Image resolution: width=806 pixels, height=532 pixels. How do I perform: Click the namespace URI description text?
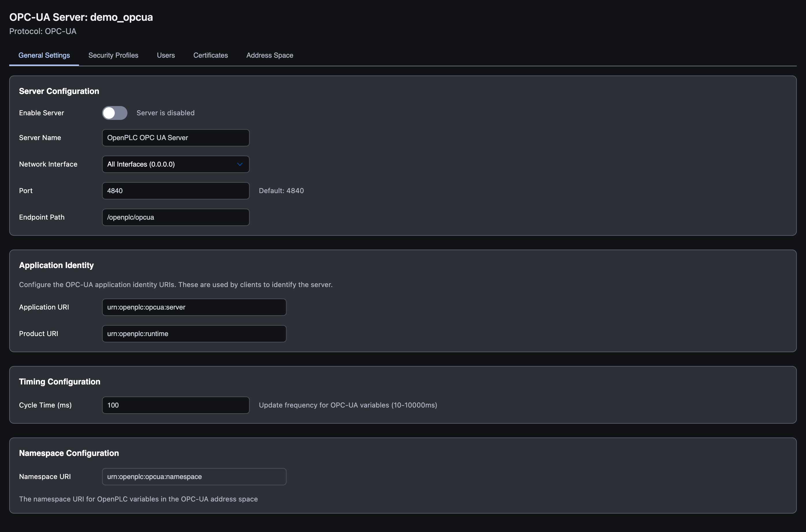pyautogui.click(x=138, y=499)
